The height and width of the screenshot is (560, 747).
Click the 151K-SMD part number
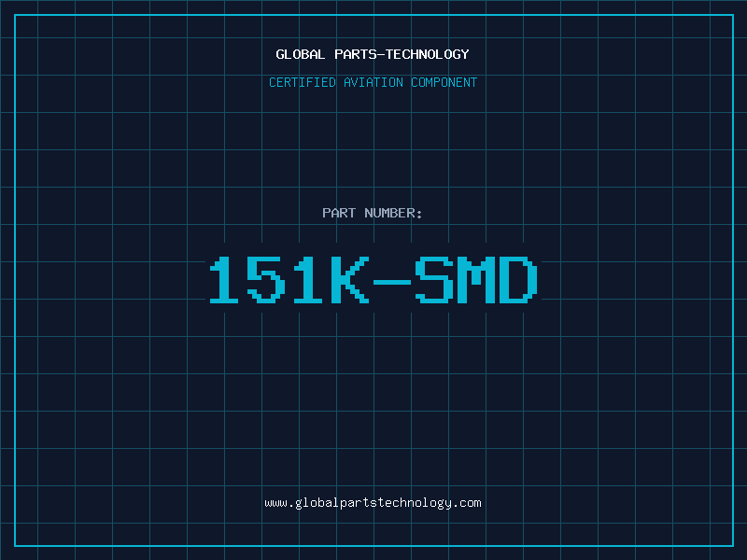[373, 280]
